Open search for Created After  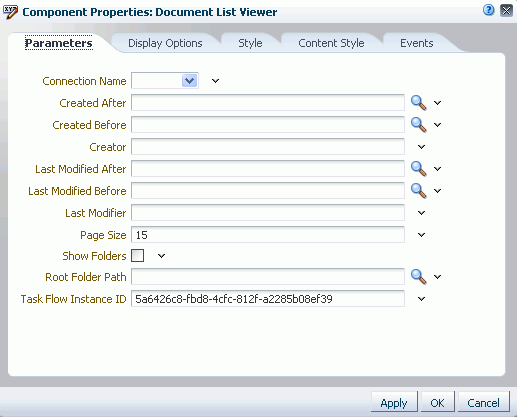pos(418,103)
